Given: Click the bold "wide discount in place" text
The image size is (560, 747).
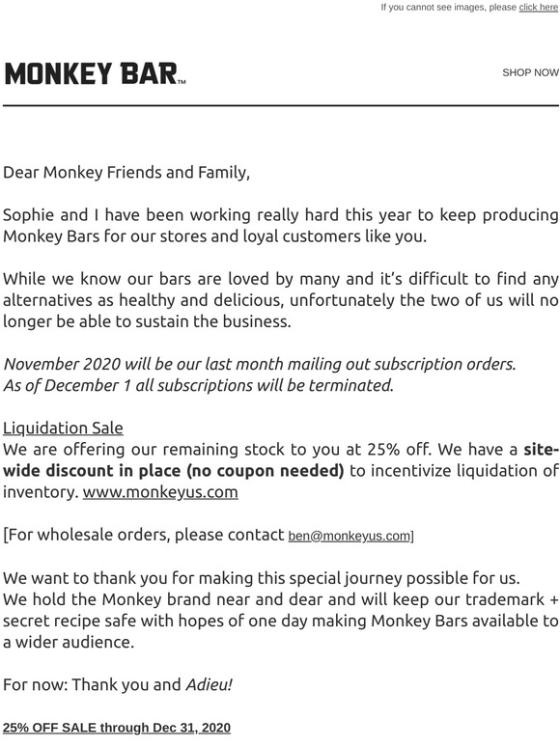Looking at the screenshot, I should (x=173, y=471).
